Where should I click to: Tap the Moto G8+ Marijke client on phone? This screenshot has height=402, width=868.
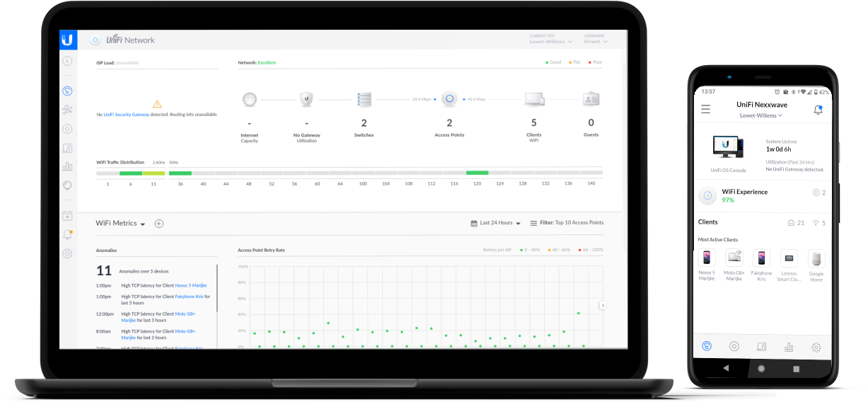(x=734, y=265)
